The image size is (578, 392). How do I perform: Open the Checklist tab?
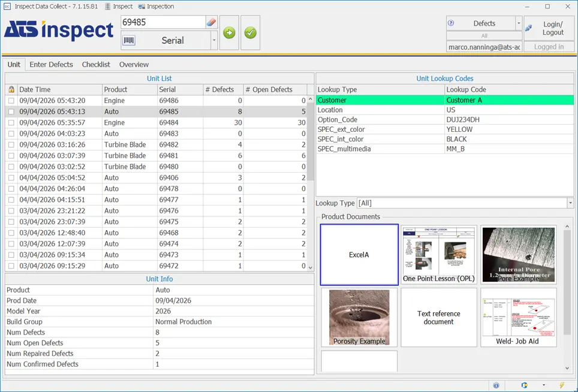click(x=96, y=65)
